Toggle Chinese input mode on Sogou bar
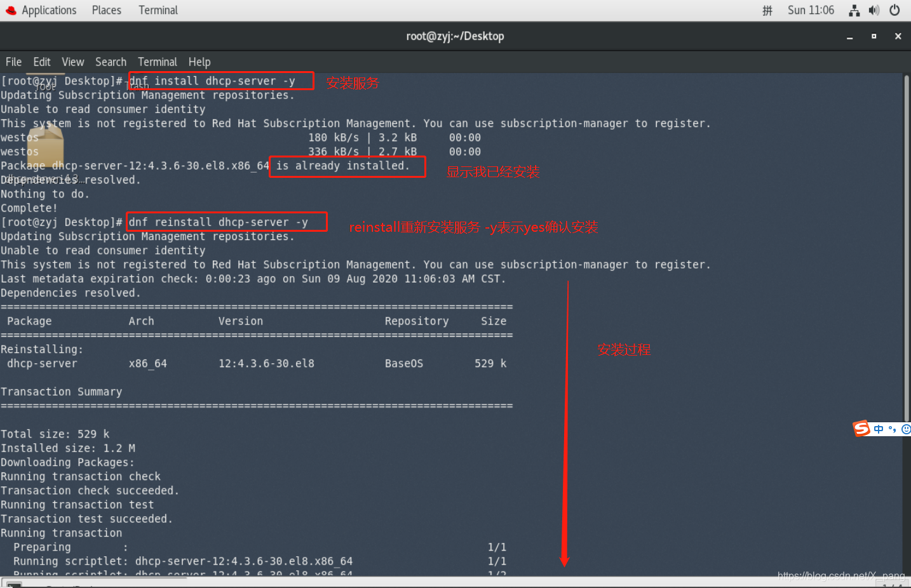Viewport: 911px width, 588px height. pyautogui.click(x=879, y=429)
